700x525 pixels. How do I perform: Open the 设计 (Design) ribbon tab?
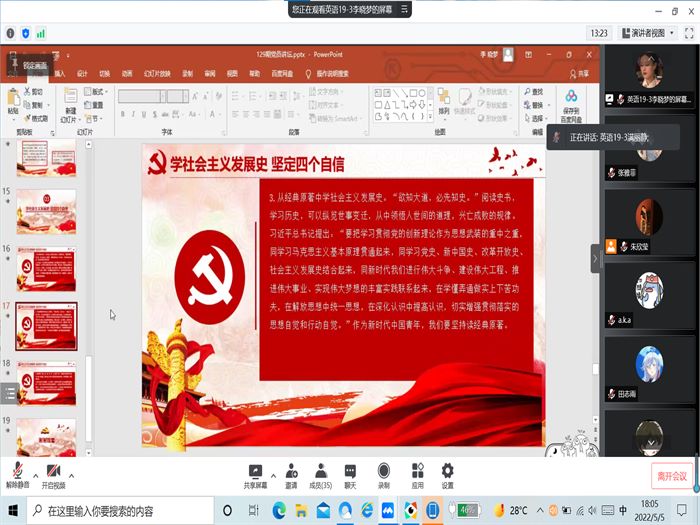[82, 74]
